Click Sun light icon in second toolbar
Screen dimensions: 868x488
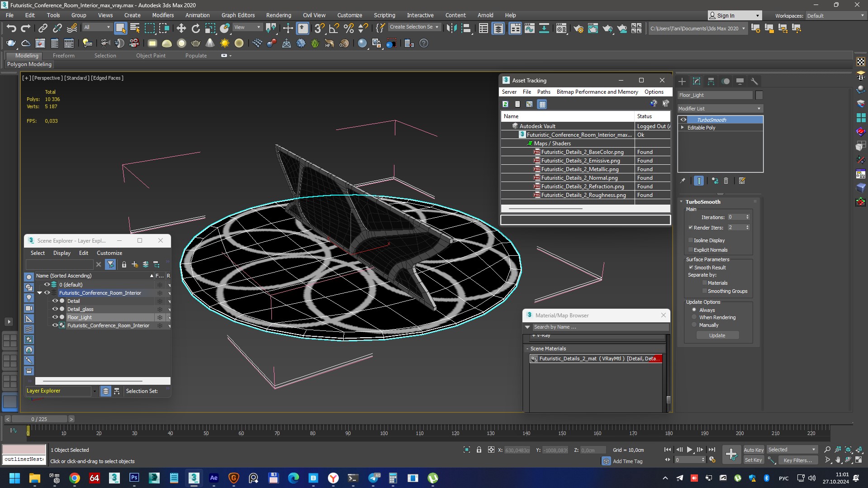pos(225,43)
